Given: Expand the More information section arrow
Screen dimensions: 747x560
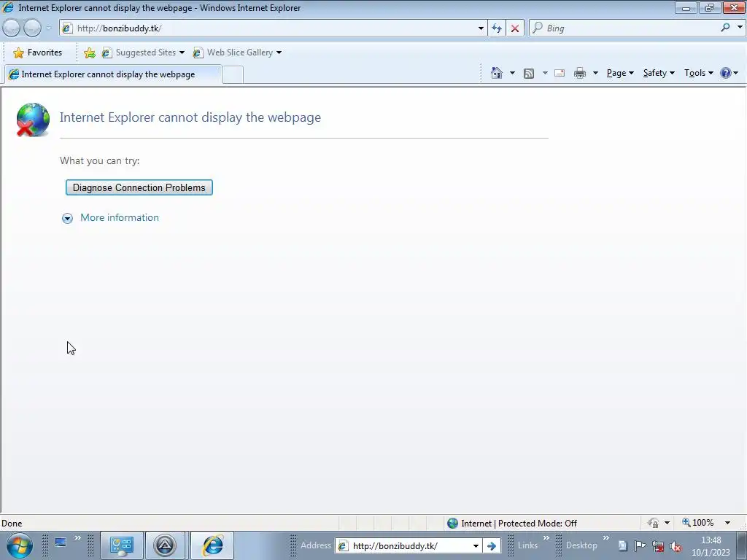Looking at the screenshot, I should pyautogui.click(x=67, y=218).
